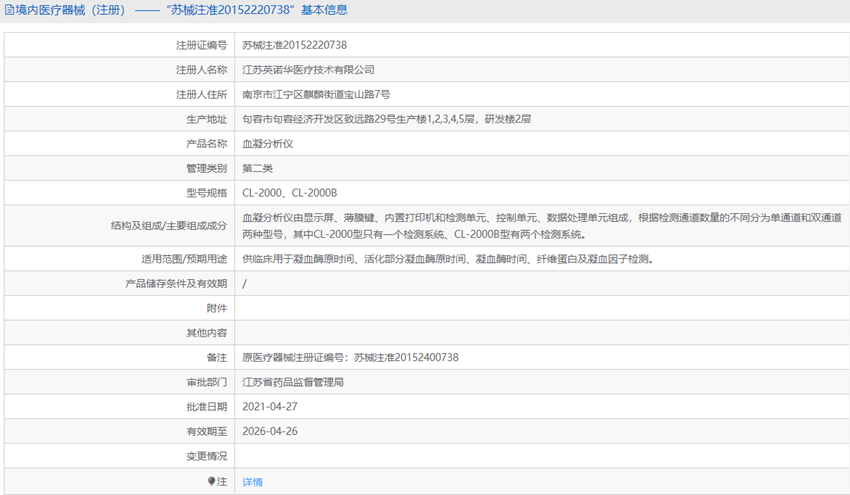Click the 批准日期 label
The height and width of the screenshot is (495, 850).
pos(207,407)
